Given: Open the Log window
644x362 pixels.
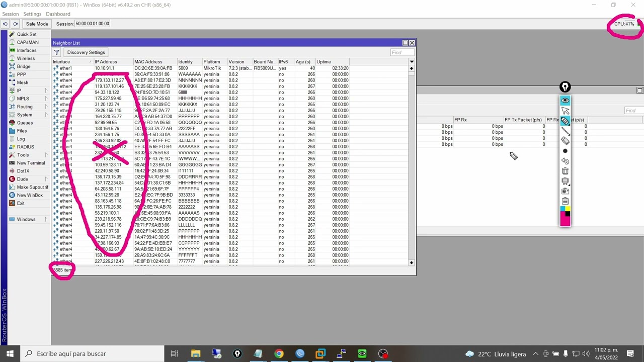Looking at the screenshot, I should [21, 139].
